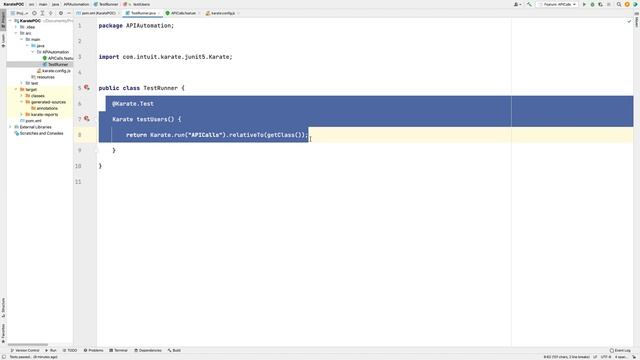Expand the .idea folder

[16, 27]
